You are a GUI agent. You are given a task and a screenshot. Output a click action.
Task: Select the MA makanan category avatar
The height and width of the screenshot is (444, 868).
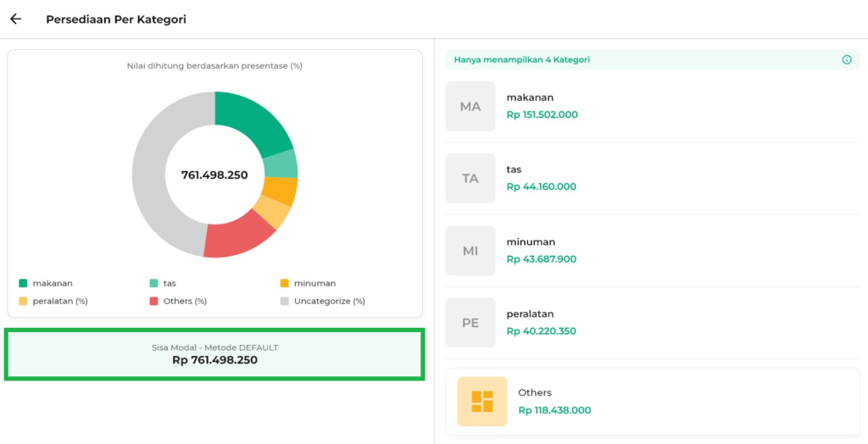click(x=470, y=107)
